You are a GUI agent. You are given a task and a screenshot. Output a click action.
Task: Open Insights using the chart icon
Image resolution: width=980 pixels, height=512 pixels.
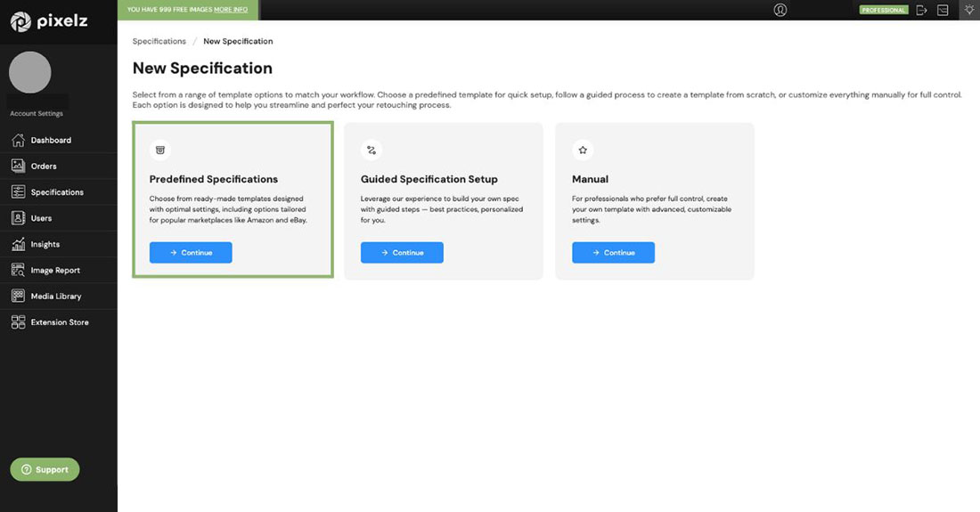[18, 244]
